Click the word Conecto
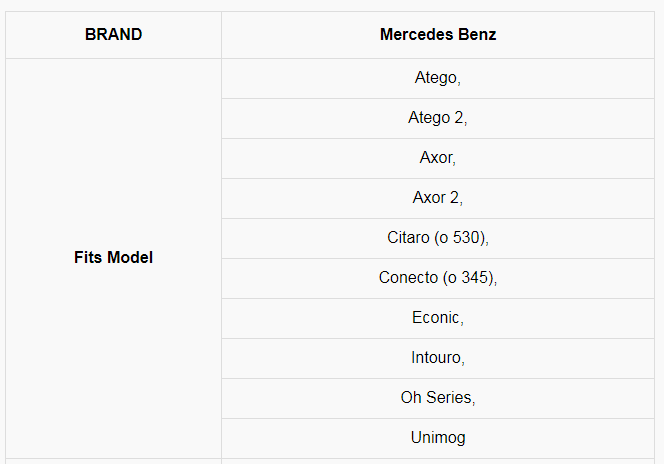 pos(408,278)
